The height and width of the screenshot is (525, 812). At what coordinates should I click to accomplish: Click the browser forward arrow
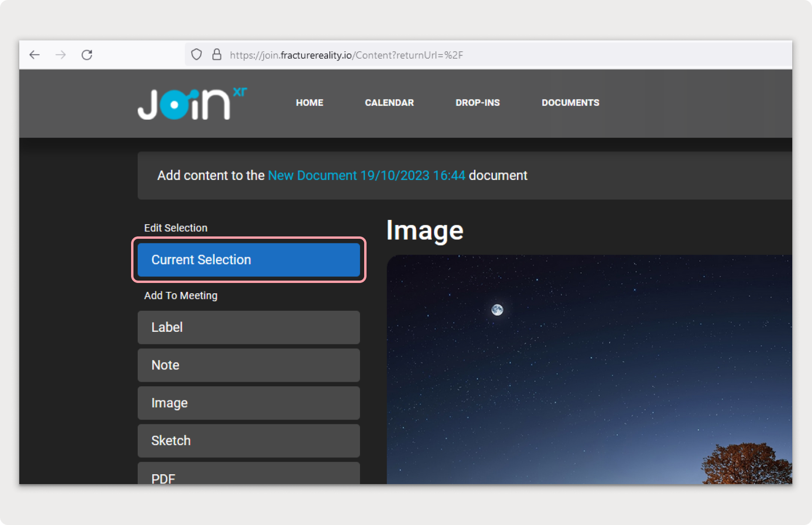point(61,55)
